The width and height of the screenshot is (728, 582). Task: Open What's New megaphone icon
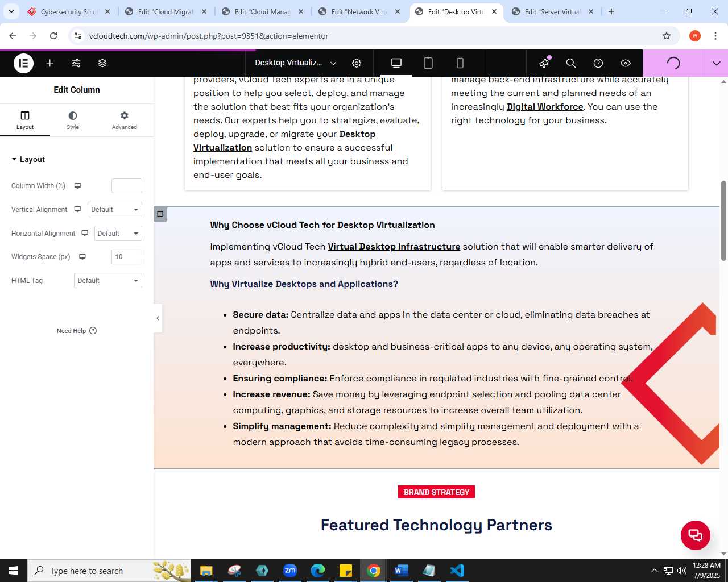(x=544, y=63)
